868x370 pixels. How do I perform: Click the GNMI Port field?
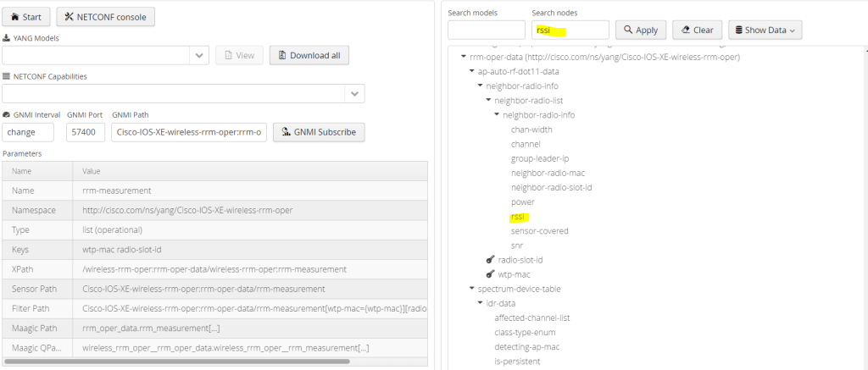tap(86, 132)
